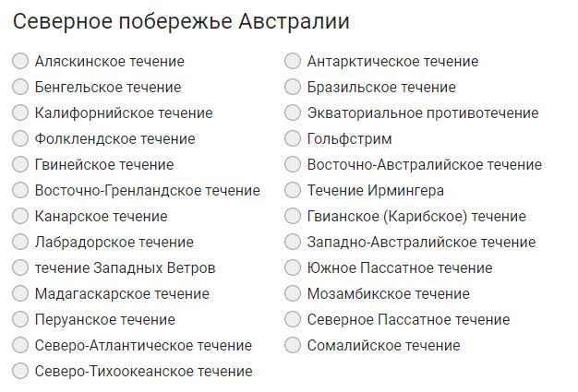Choose течение Западных Ветров option
578x392 pixels.
click(x=20, y=267)
